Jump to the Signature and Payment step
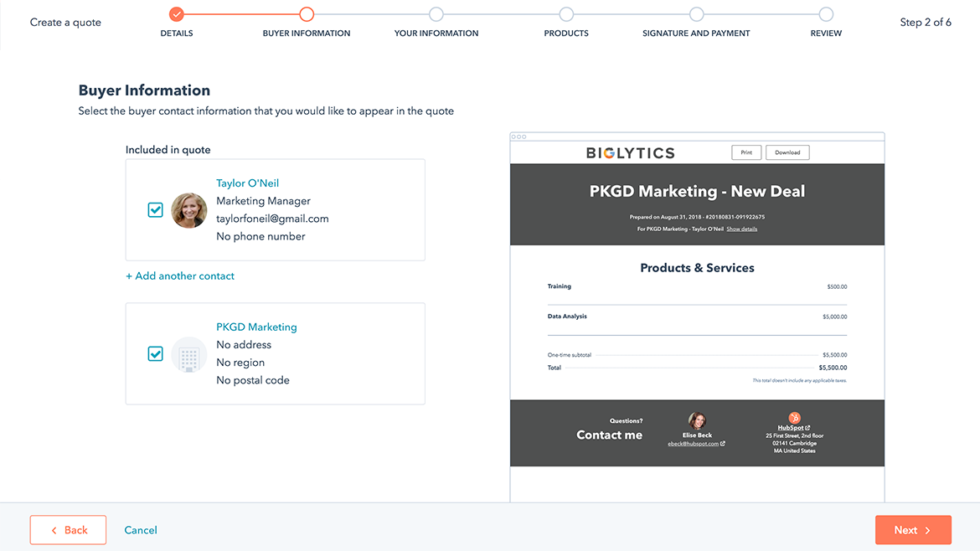Screen dimensions: 980x551 click(696, 14)
